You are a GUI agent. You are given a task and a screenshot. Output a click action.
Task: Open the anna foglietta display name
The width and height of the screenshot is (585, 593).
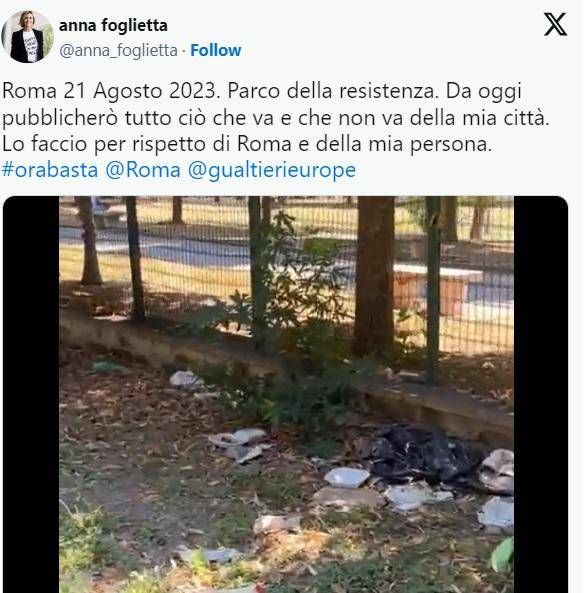click(x=113, y=25)
